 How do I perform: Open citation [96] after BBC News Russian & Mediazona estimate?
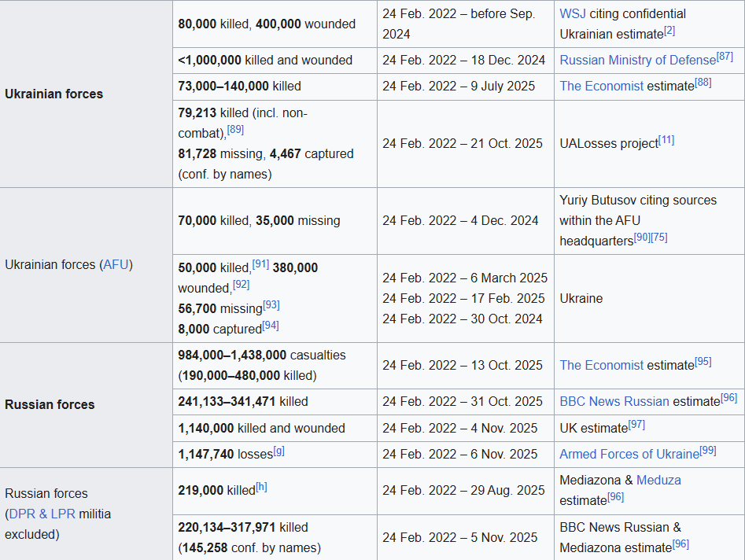click(x=680, y=544)
